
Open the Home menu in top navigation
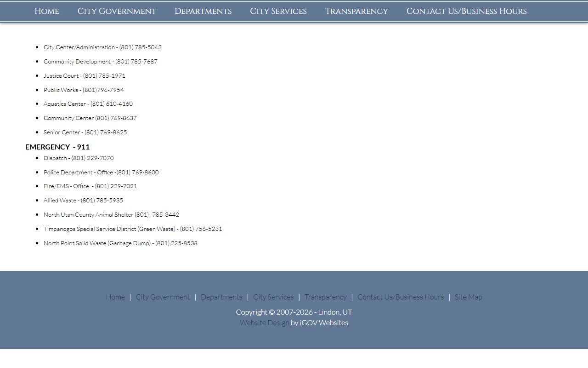click(x=47, y=11)
